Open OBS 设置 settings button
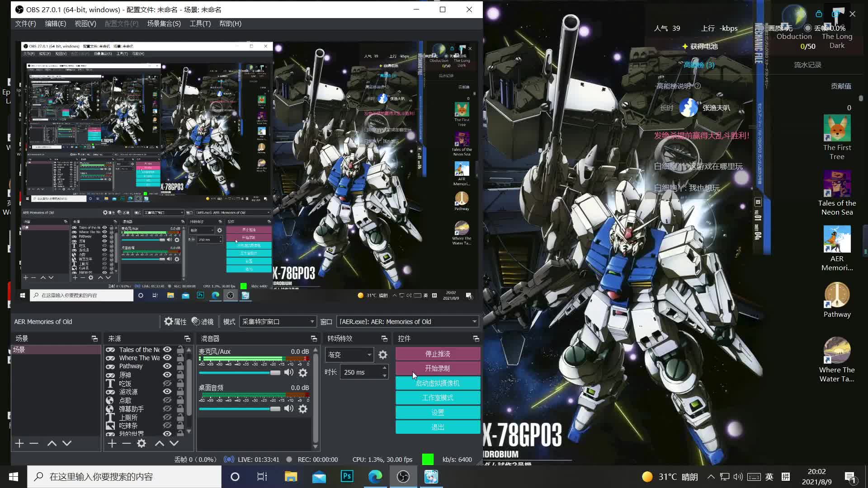This screenshot has width=868, height=488. point(438,413)
